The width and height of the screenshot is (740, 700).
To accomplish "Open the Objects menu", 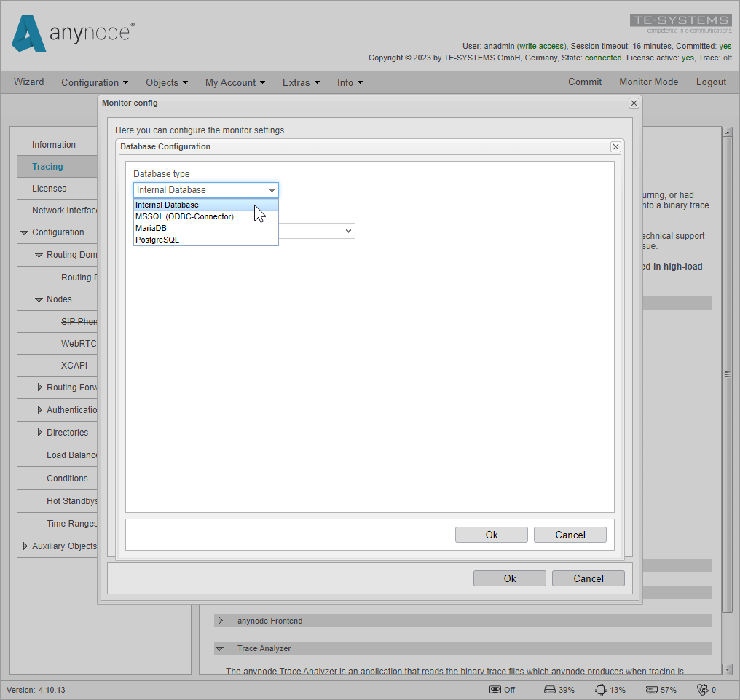I will tap(166, 82).
